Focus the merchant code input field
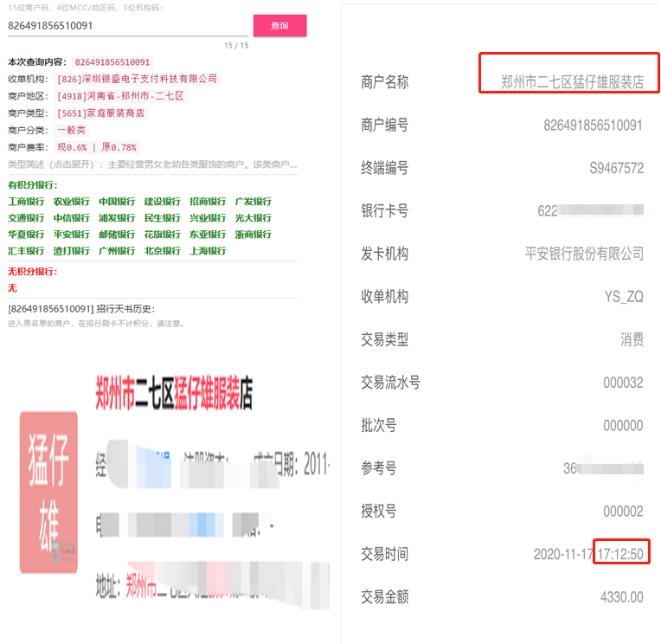 point(128,26)
